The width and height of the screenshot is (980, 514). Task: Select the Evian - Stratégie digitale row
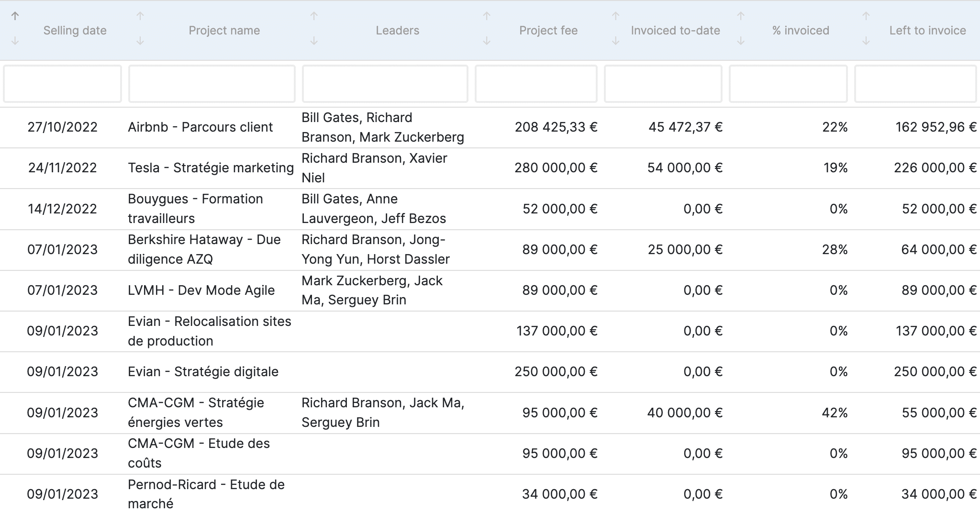point(203,371)
